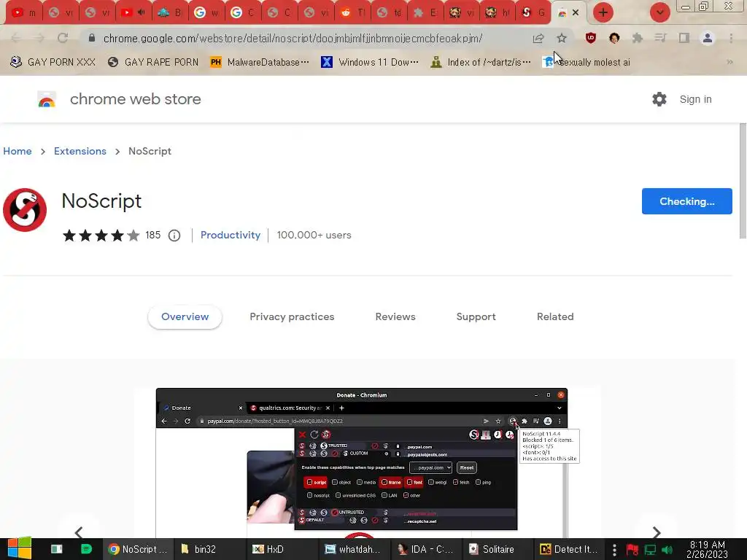Share this page via the share icon
This screenshot has width=747, height=560.
click(x=538, y=38)
